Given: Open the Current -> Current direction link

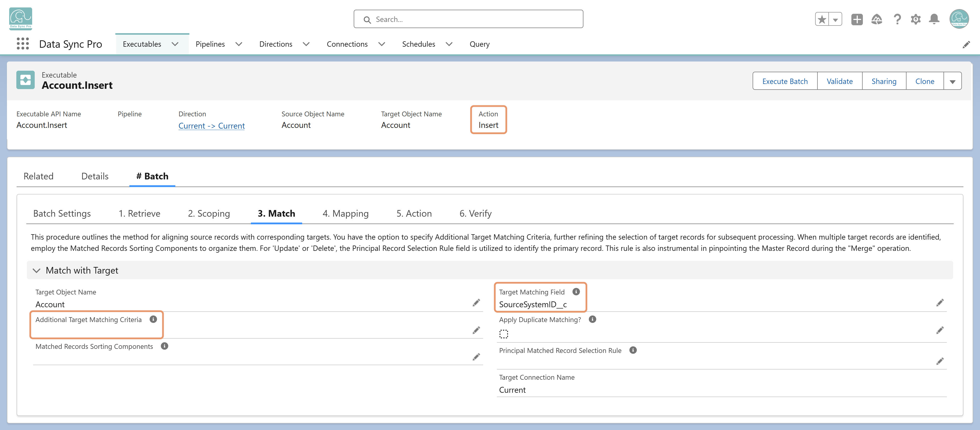Looking at the screenshot, I should pyautogui.click(x=212, y=126).
